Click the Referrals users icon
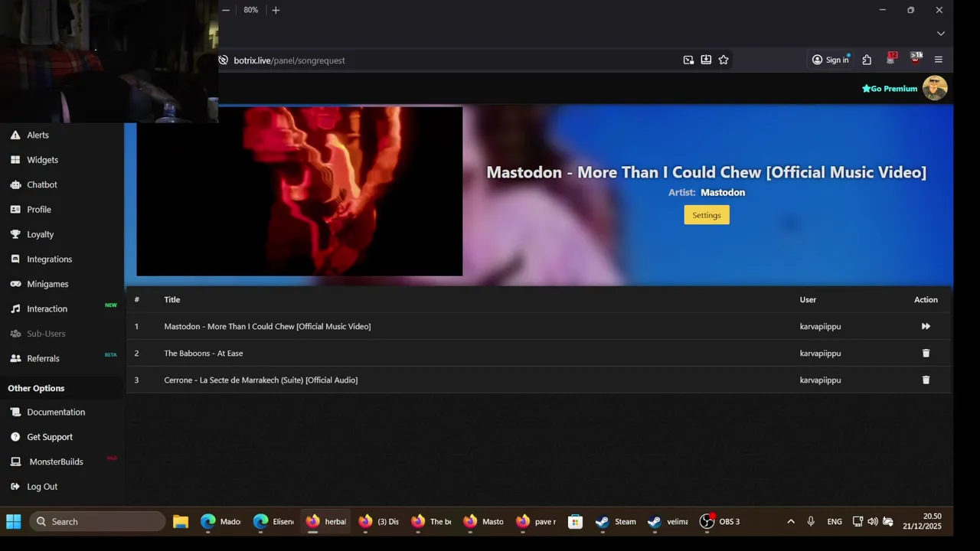The image size is (980, 551). (15, 358)
